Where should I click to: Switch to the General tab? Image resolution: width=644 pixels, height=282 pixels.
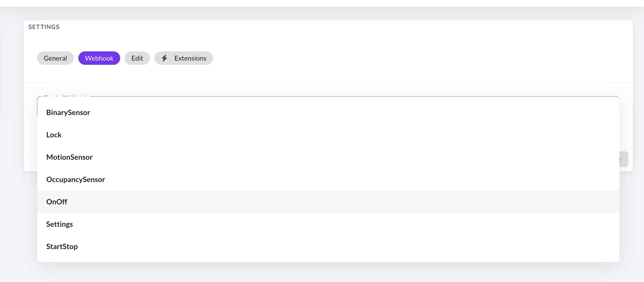[55, 58]
